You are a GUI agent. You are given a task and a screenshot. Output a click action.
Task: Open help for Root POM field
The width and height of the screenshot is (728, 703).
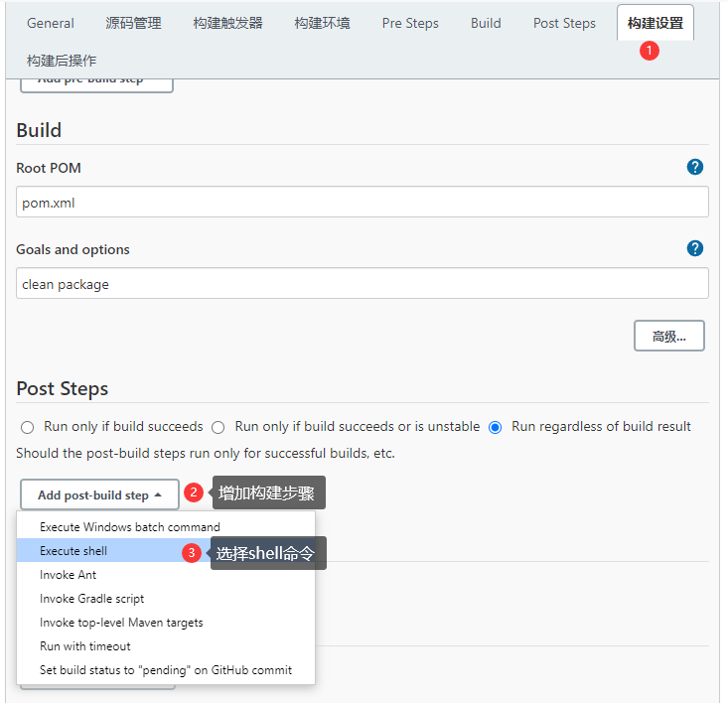tap(694, 167)
